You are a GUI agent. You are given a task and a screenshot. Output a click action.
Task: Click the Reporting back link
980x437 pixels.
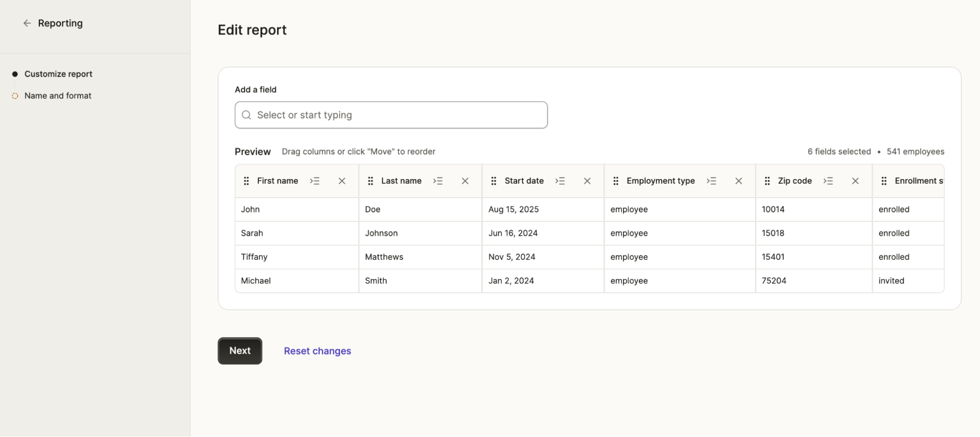coord(60,23)
